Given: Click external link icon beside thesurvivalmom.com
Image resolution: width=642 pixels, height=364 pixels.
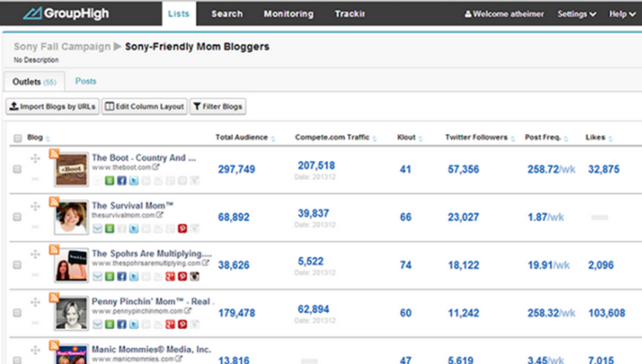Looking at the screenshot, I should click(x=160, y=214).
